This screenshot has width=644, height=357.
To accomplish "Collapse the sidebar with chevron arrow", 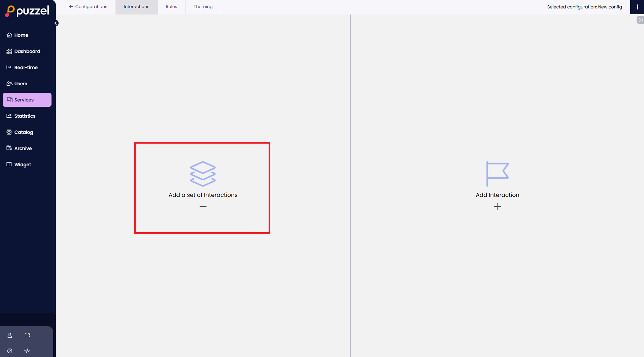I will coord(56,23).
